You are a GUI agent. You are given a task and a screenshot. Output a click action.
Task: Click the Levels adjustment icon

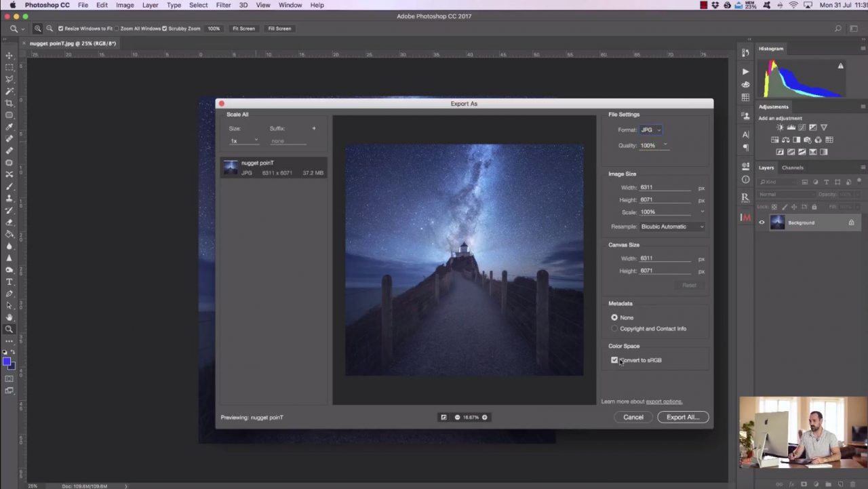tap(791, 128)
